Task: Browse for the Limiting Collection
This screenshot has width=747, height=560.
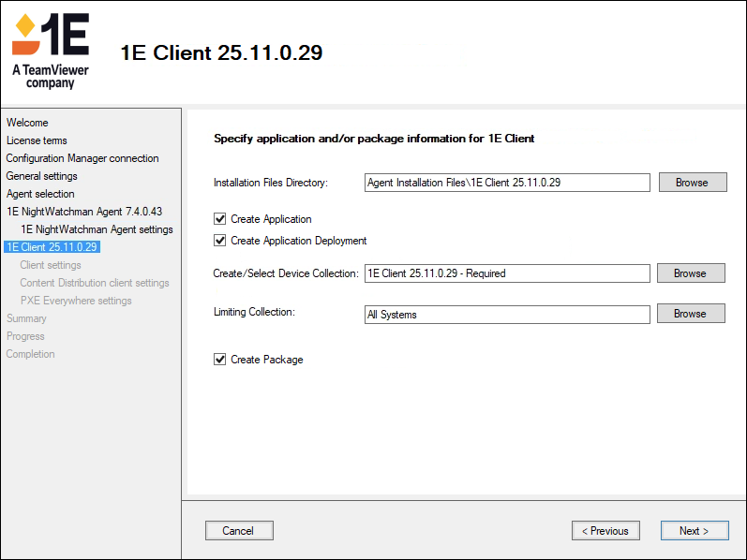Action: click(690, 314)
